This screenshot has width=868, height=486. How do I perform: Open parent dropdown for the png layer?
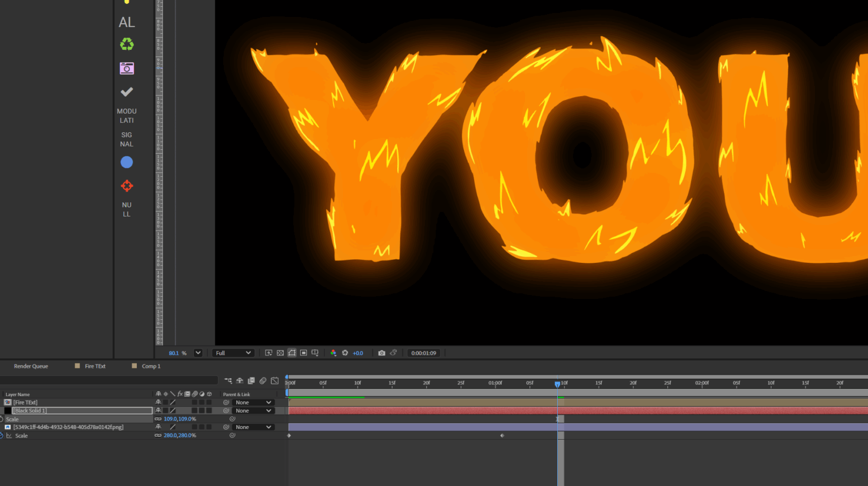point(253,427)
